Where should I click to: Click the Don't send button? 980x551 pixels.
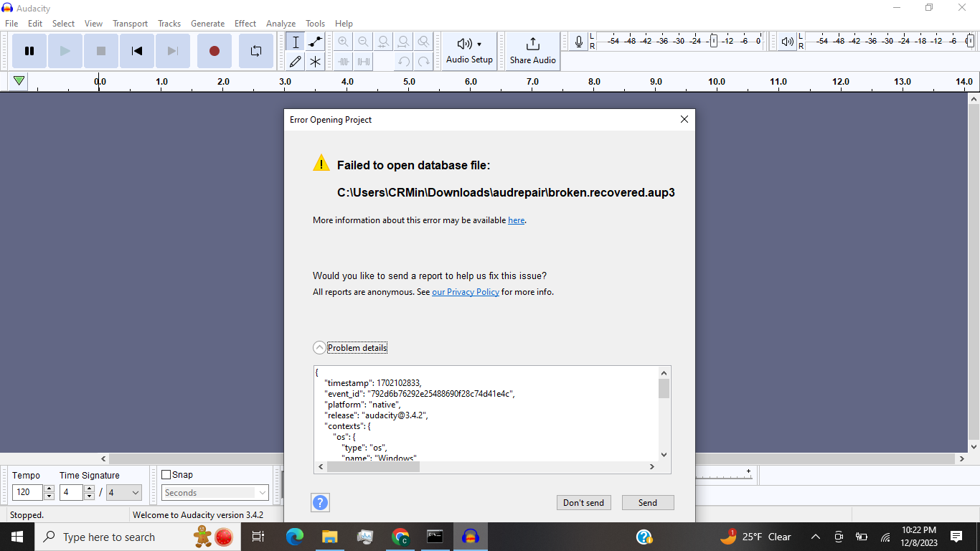click(x=583, y=502)
